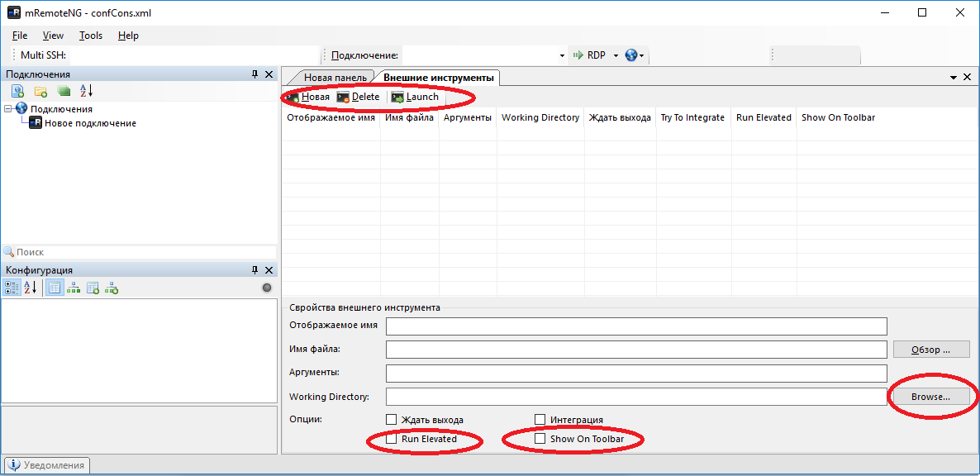
Task: Click the search magnifier icon
Action: [9, 252]
